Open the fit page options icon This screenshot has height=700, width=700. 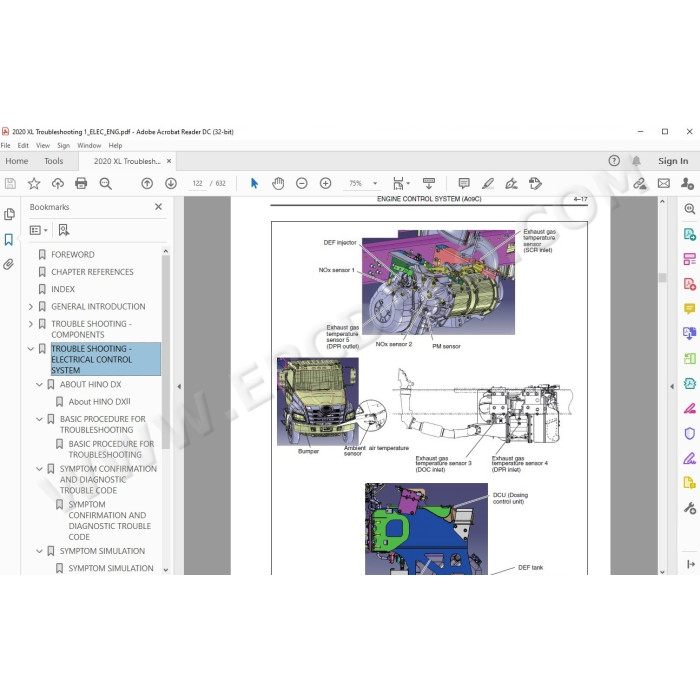[400, 183]
